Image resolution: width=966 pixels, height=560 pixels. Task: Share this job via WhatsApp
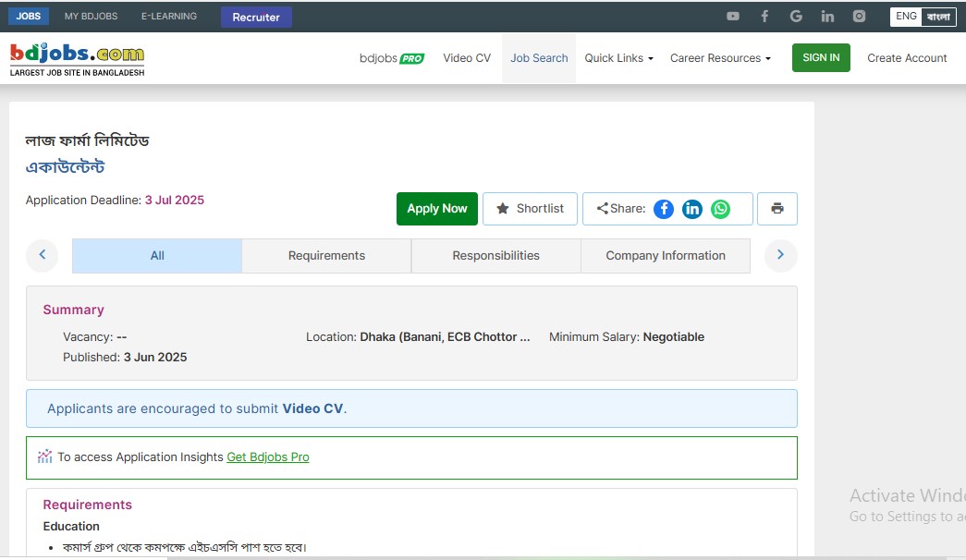(x=720, y=209)
